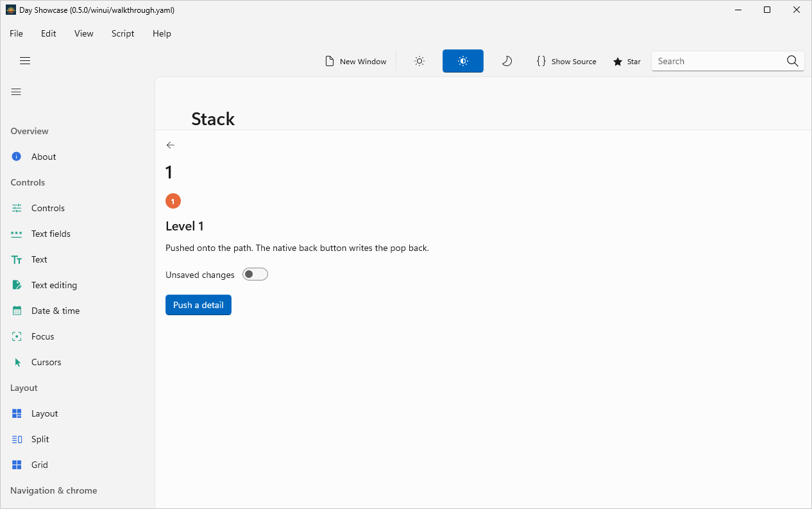Toggle the Unsaved changes switch
This screenshot has height=509, width=812.
click(255, 274)
